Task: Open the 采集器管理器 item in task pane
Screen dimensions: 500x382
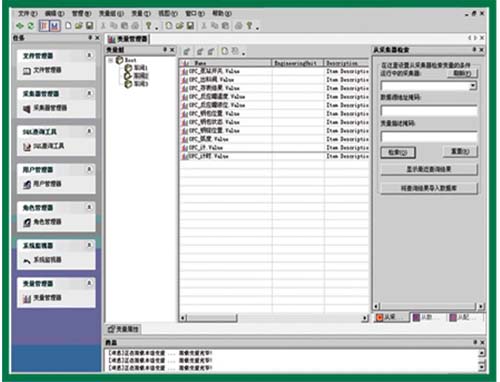Action: point(45,108)
